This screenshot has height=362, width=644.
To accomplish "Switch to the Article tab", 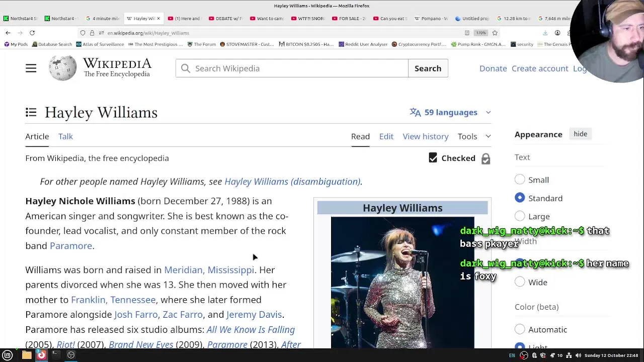I will (37, 136).
